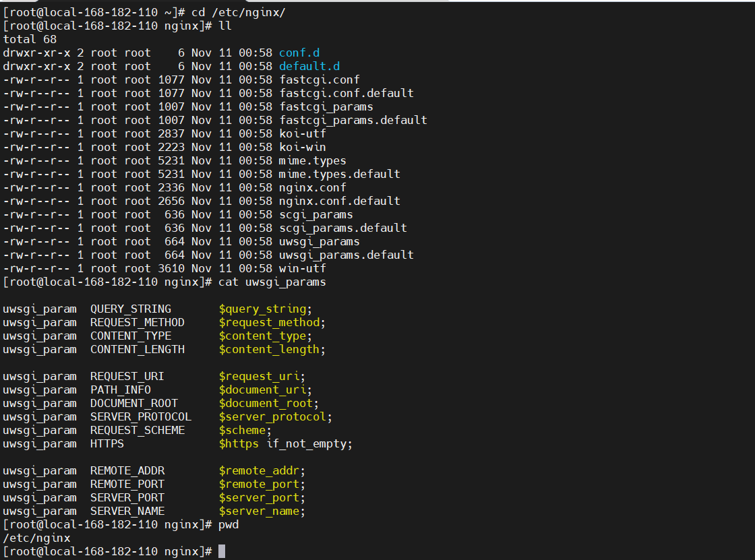Click the $server_protocol variable
755x560 pixels.
click(x=272, y=417)
